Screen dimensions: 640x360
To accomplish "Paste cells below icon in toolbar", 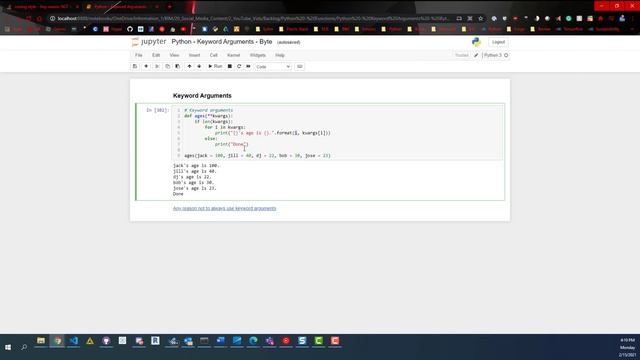I will (x=178, y=66).
